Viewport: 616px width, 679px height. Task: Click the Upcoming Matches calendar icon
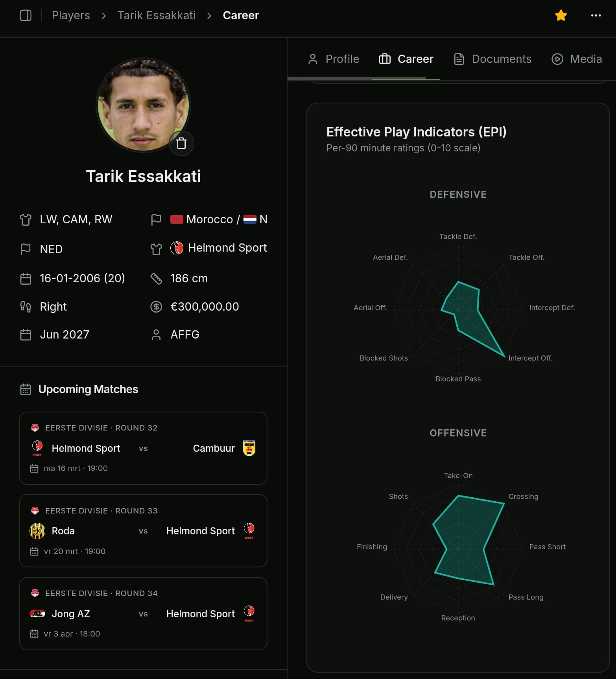[x=26, y=389]
